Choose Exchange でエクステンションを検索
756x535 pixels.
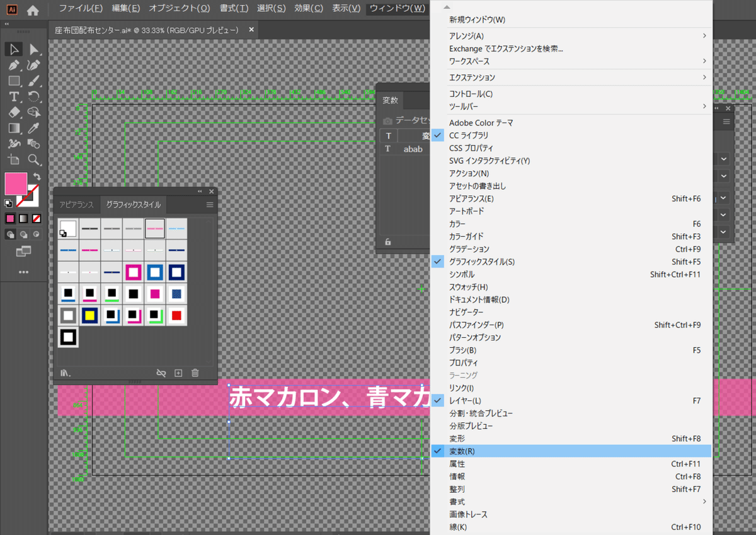(571, 49)
